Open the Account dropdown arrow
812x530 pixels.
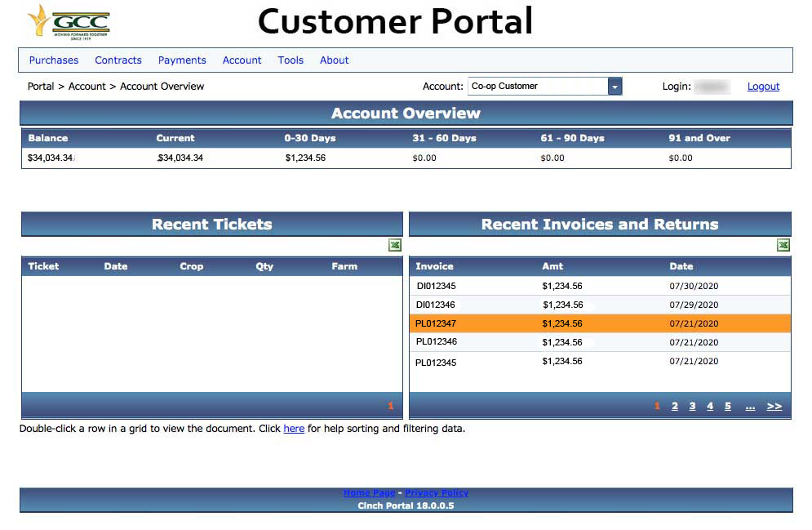[615, 87]
